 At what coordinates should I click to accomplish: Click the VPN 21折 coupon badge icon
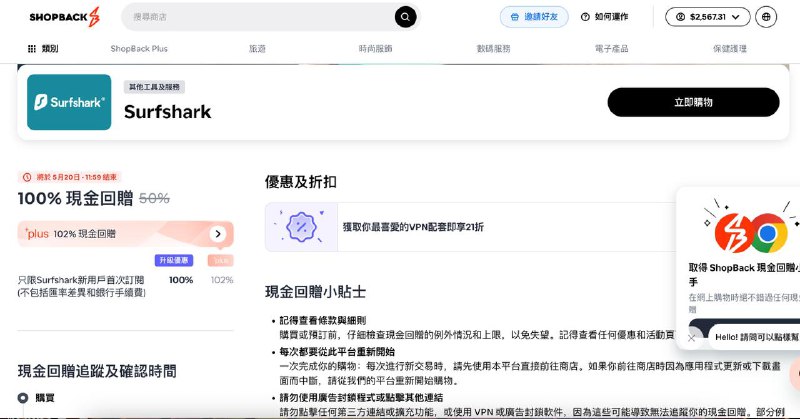(x=301, y=227)
